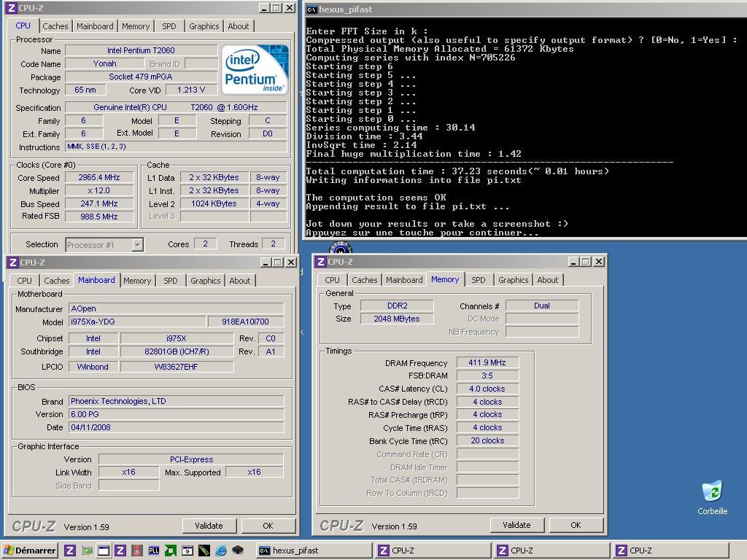Click Validate in the Mainboard window
The height and width of the screenshot is (560, 747).
tap(209, 526)
